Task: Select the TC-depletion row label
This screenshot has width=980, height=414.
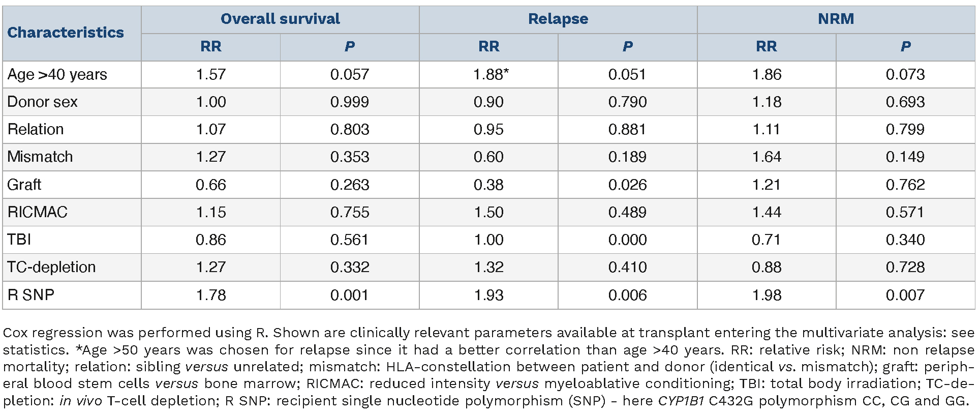Action: click(x=51, y=267)
